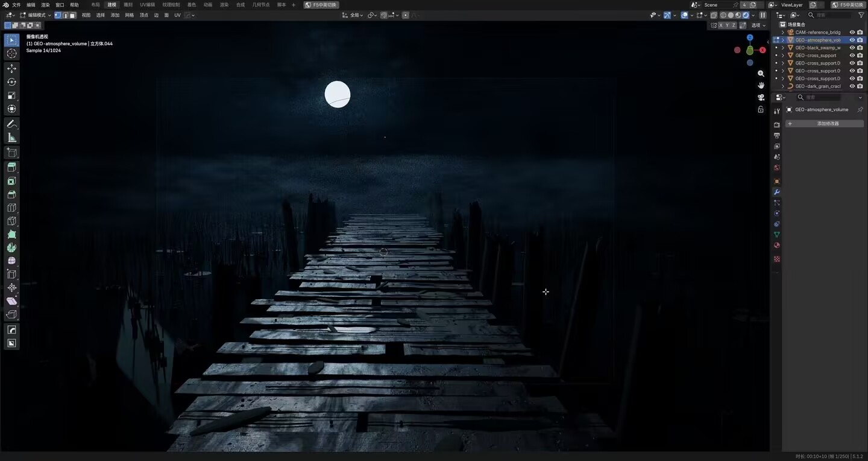This screenshot has height=461, width=868.
Task: Open the Modifiers wrench properties tab
Action: coord(777,192)
